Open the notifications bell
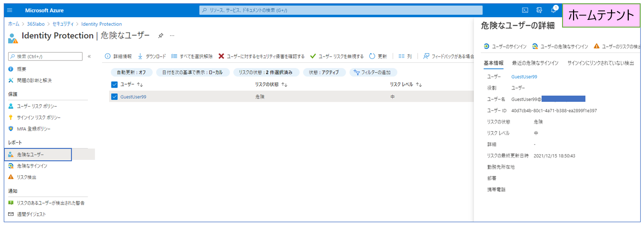Screen dimensions: 644x225 553,10
